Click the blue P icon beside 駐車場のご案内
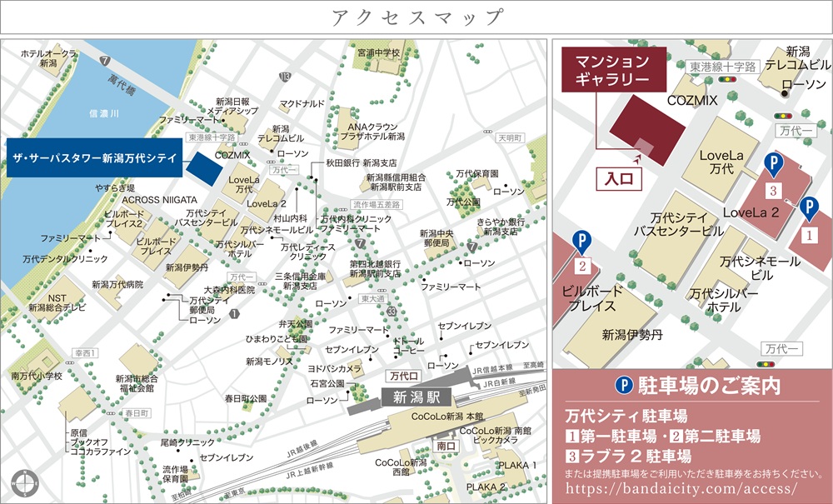 pos(624,386)
